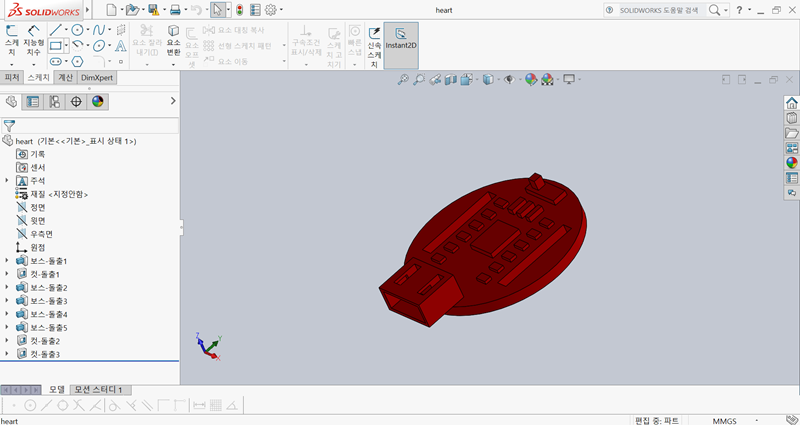Viewport: 800px width, 425px height.
Task: Open the Display Style dropdown arrow
Action: (498, 80)
